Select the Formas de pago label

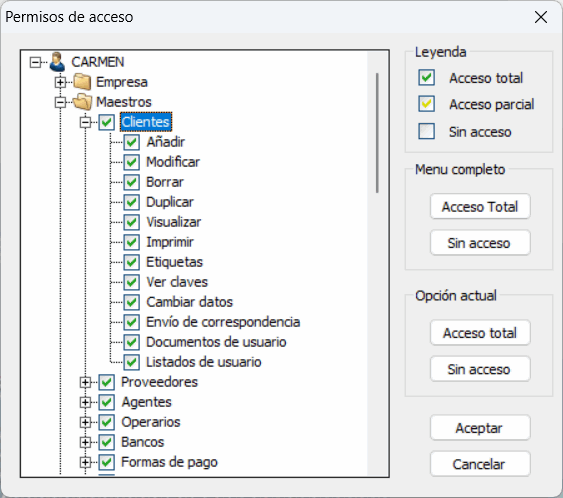point(169,462)
